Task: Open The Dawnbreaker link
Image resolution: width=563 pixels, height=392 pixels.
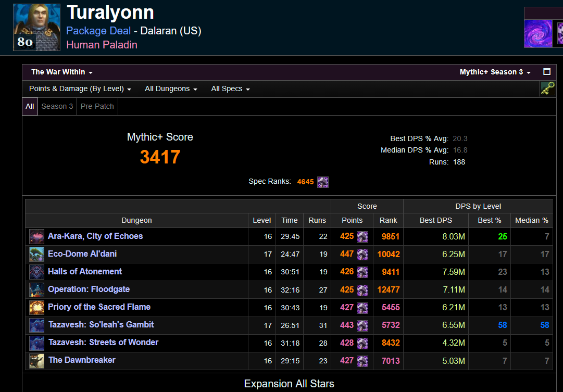Action: (81, 360)
